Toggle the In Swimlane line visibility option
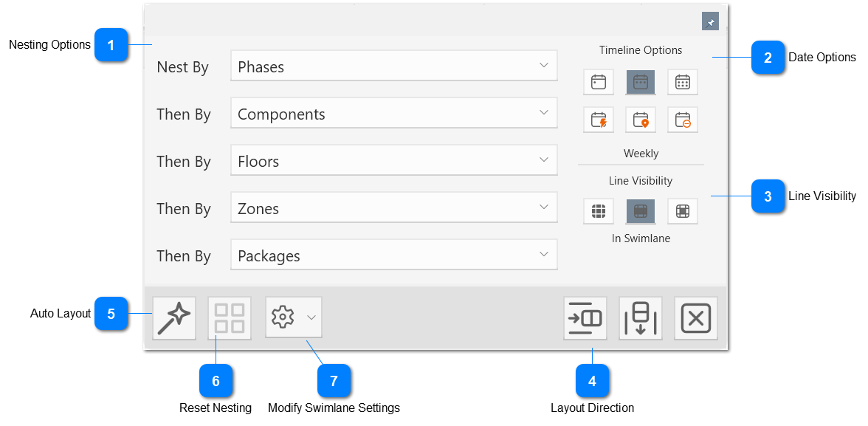Viewport: 868px width, 426px height. click(x=640, y=211)
